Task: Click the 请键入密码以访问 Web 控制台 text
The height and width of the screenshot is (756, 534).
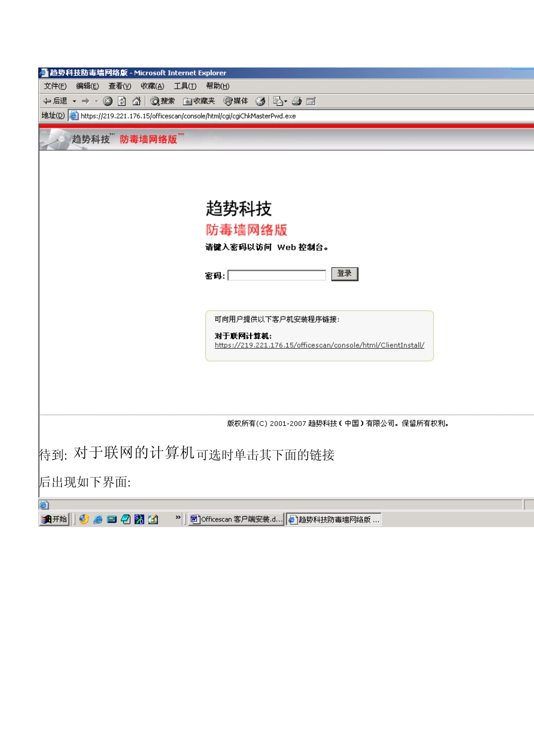Action: pyautogui.click(x=266, y=247)
